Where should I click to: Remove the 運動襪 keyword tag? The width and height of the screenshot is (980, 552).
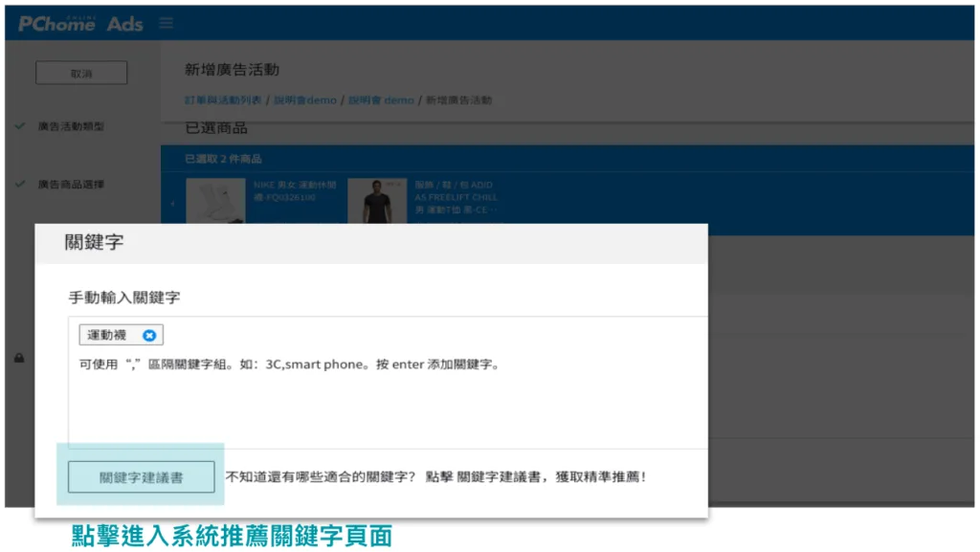[149, 336]
